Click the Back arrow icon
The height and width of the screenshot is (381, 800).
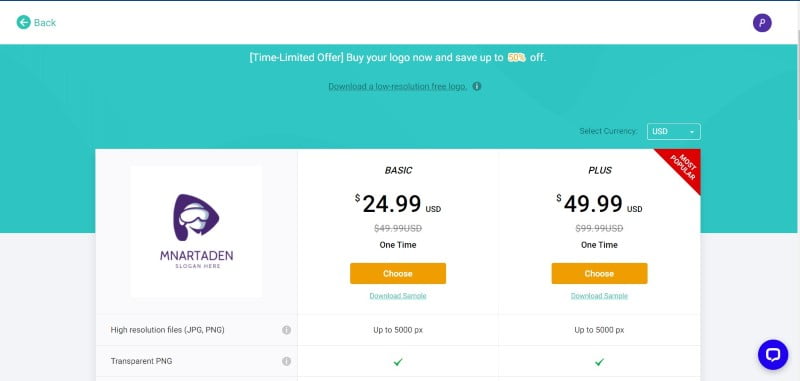point(23,22)
